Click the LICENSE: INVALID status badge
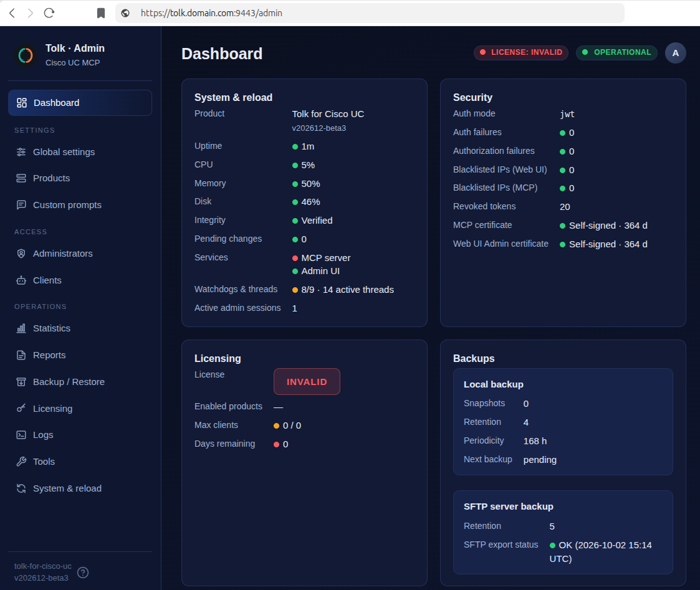Screen dimensions: 700x590 click(521, 52)
